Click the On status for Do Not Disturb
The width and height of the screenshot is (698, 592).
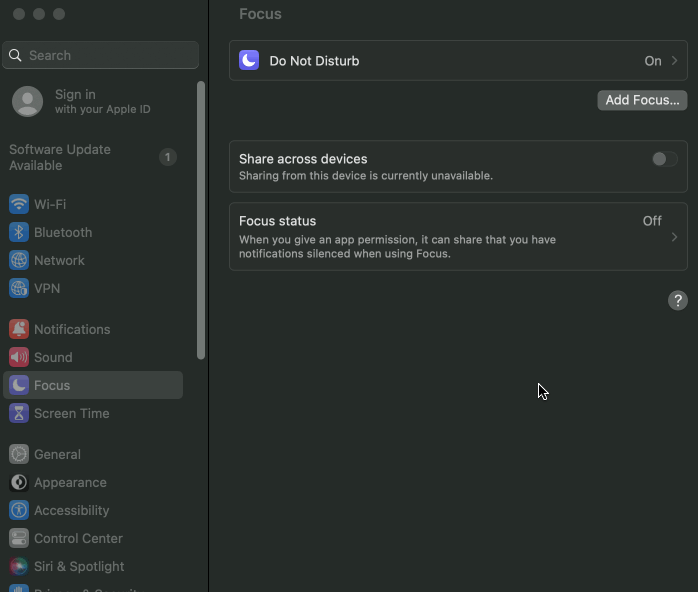point(653,61)
